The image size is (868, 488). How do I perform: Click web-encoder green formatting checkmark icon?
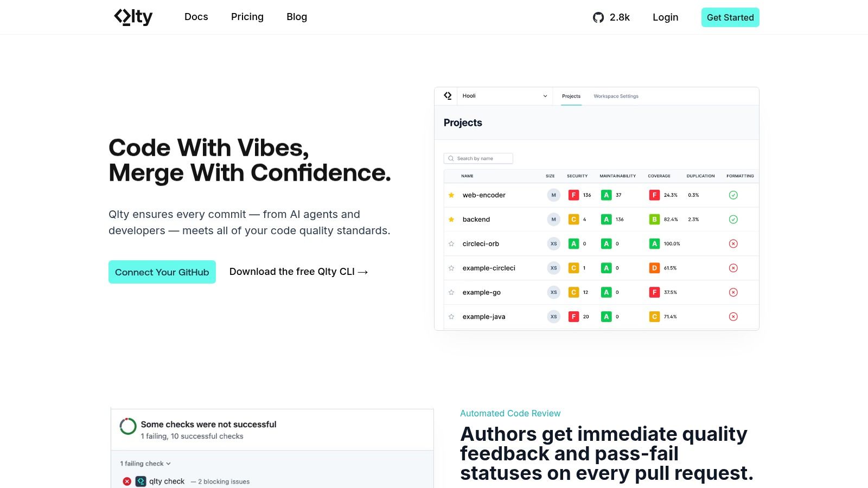[x=733, y=195]
